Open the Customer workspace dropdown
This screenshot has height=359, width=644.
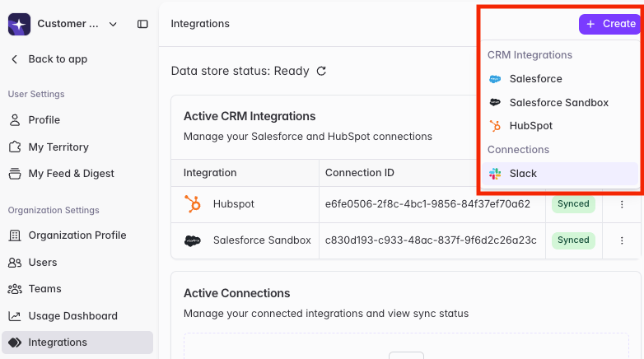77,24
